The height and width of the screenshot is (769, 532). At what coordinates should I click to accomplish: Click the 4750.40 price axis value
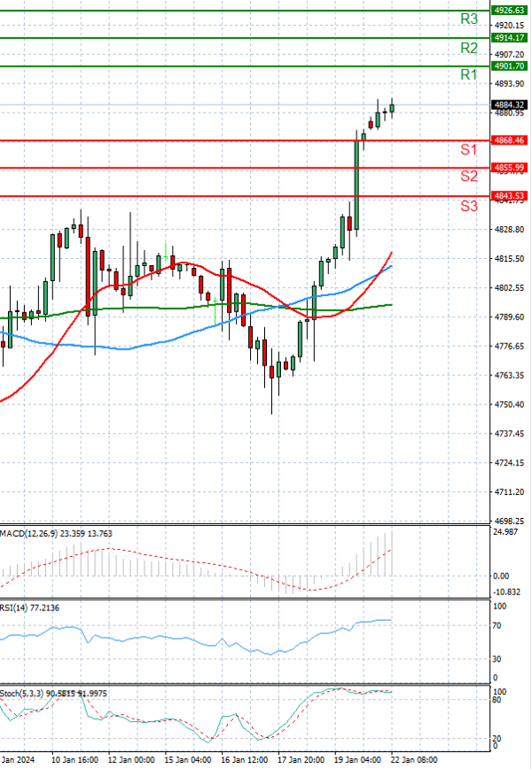pyautogui.click(x=509, y=404)
